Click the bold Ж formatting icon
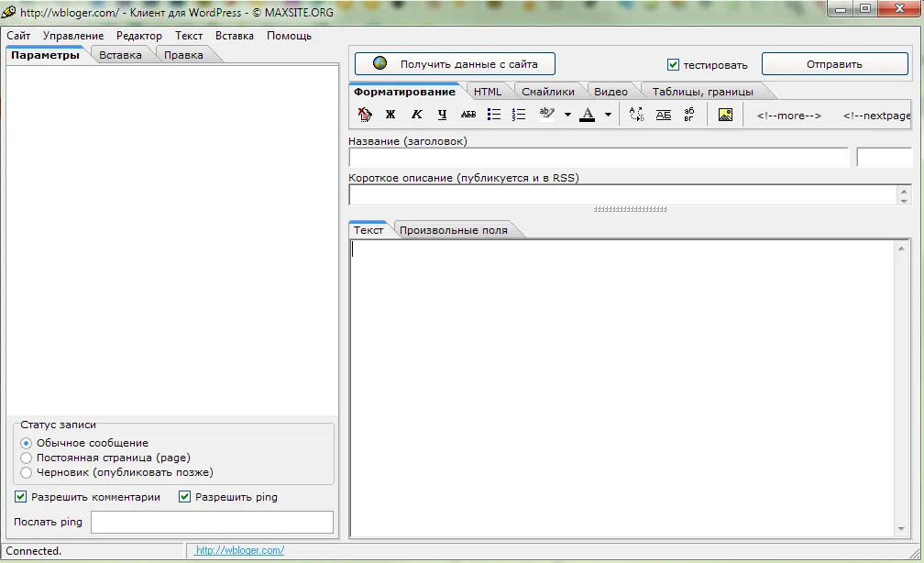This screenshot has width=924, height=563. 390,115
